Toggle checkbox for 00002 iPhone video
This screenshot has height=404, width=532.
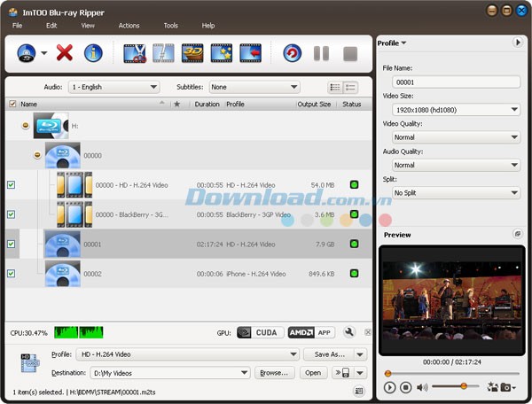[x=11, y=274]
